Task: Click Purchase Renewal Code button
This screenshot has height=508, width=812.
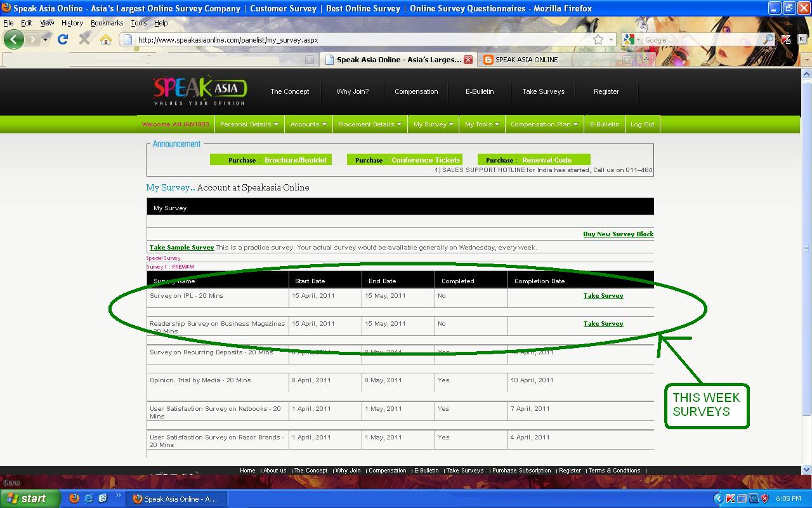Action: pyautogui.click(x=534, y=160)
